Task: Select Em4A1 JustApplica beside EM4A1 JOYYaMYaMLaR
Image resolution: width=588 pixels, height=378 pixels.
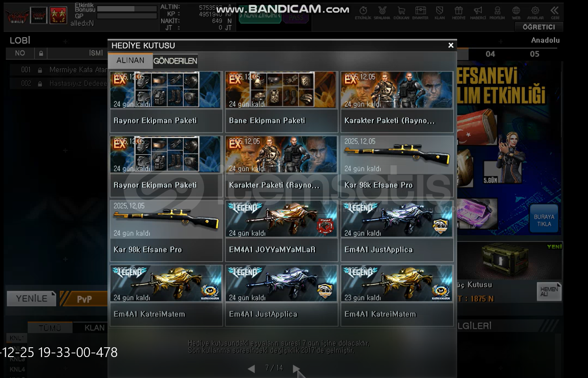Action: [x=397, y=231]
